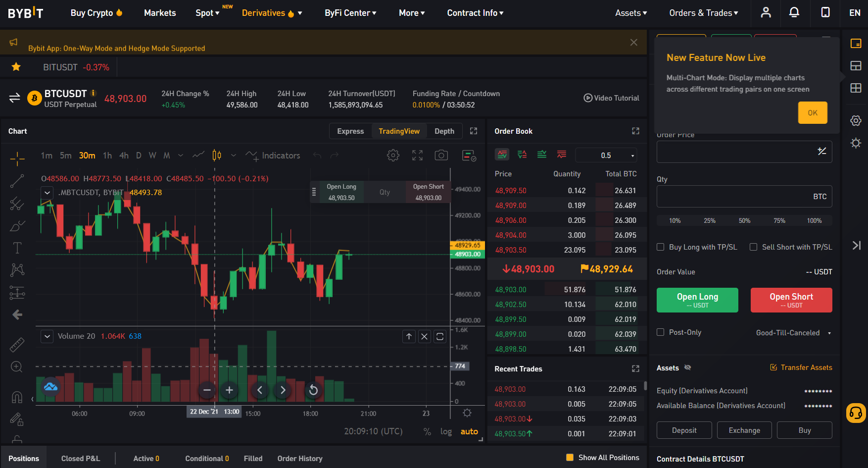This screenshot has width=868, height=468.
Task: Toggle auto scale on chart
Action: [x=469, y=431]
